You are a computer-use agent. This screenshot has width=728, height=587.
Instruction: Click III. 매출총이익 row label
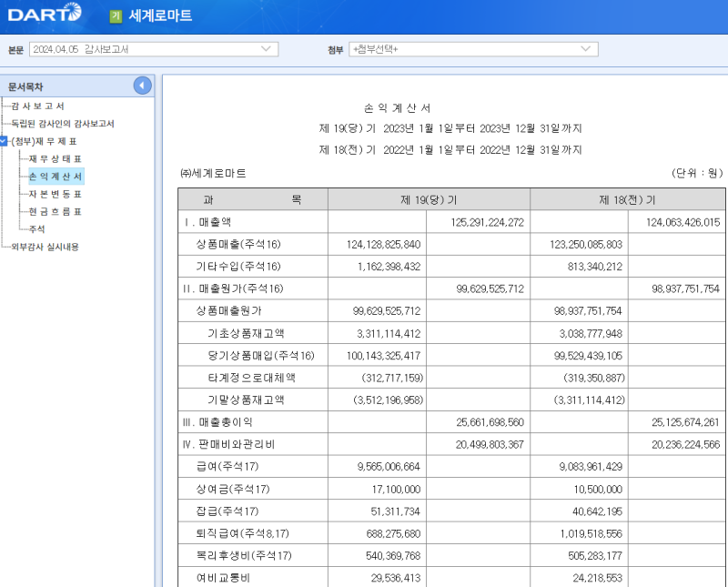click(217, 422)
